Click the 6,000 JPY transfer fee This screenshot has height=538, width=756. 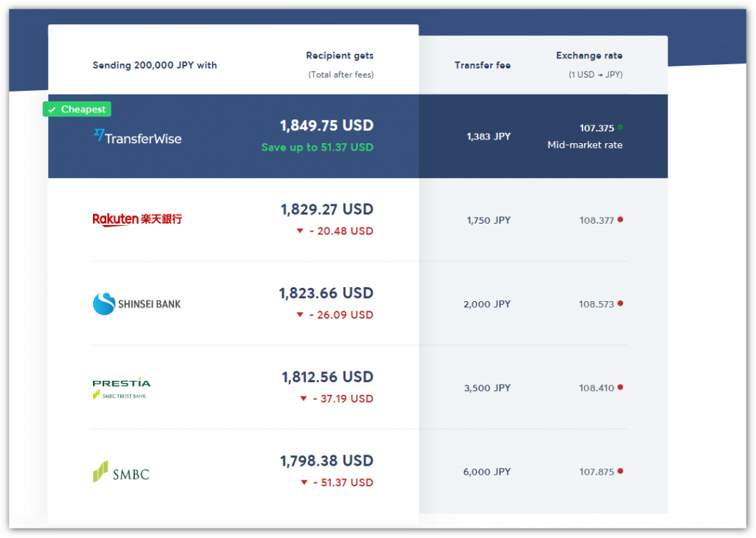[x=487, y=472]
